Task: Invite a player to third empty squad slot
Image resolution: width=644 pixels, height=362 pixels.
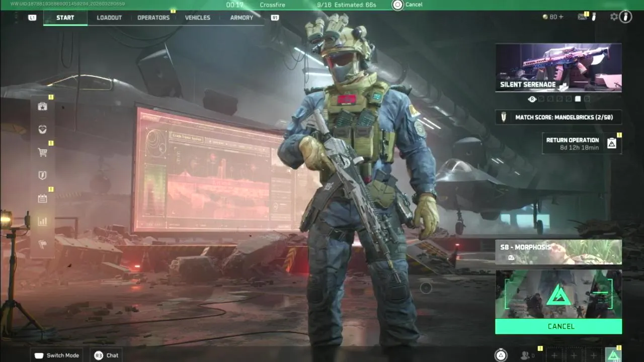Action: (593, 355)
